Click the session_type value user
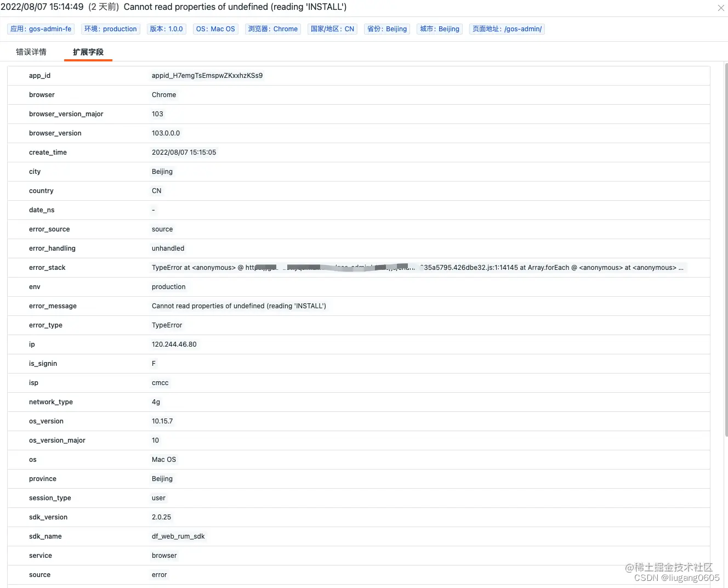Image resolution: width=728 pixels, height=588 pixels. (x=158, y=498)
